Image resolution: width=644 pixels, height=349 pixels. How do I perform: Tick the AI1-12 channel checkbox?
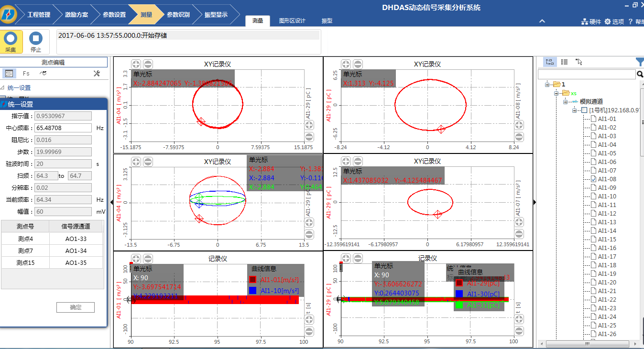(x=593, y=213)
